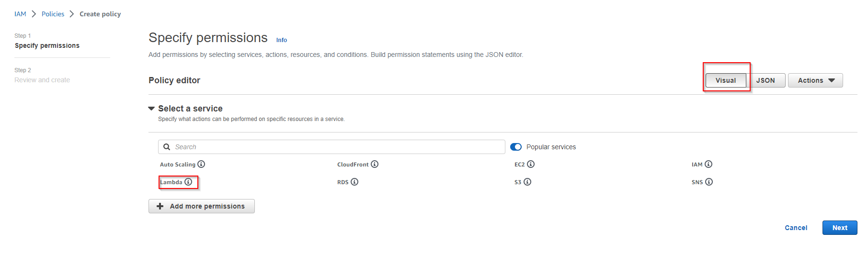Click the info icon beside S3

tap(527, 182)
